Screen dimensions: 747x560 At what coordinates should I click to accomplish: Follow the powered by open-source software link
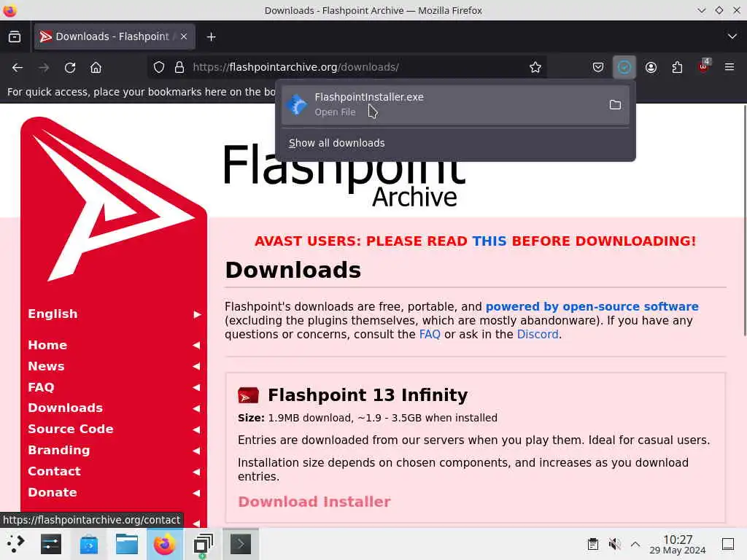pyautogui.click(x=592, y=306)
